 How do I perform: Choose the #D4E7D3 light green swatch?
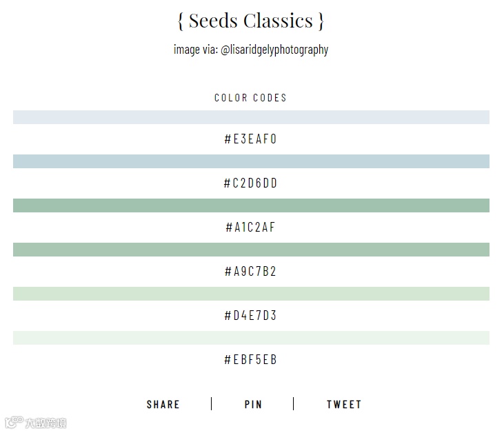(x=251, y=294)
